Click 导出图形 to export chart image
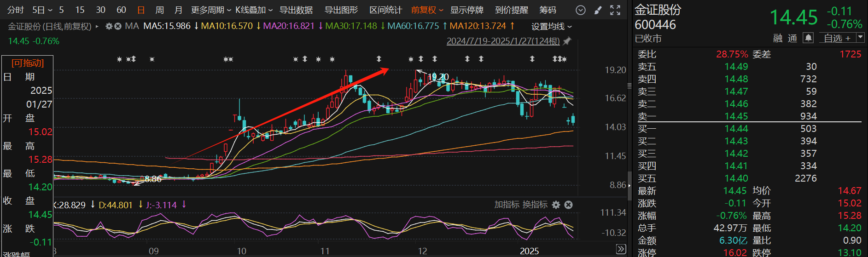 (341, 10)
